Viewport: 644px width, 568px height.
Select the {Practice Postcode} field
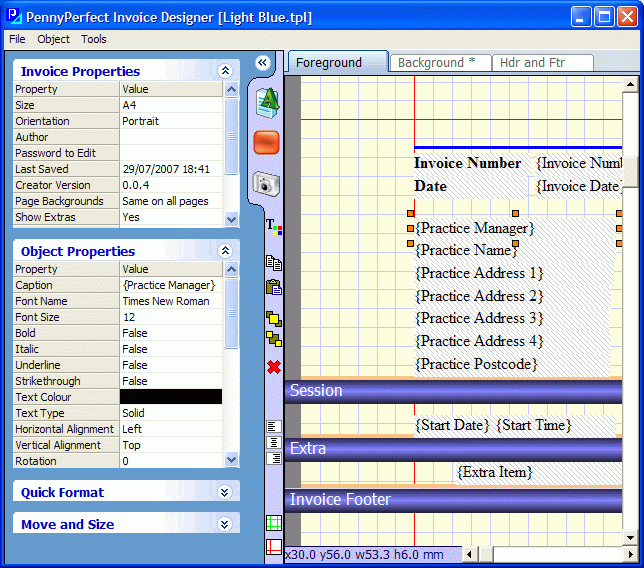476,364
